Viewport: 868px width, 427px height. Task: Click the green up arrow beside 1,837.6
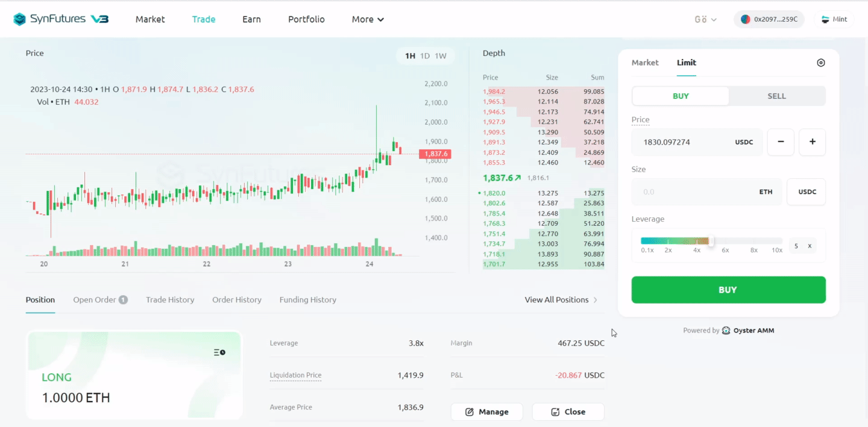518,178
